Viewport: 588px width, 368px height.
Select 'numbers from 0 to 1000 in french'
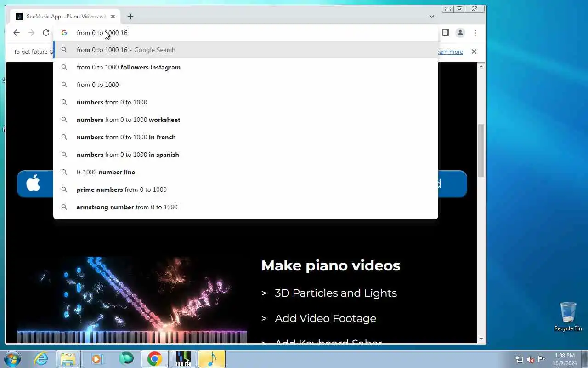[x=246, y=137]
